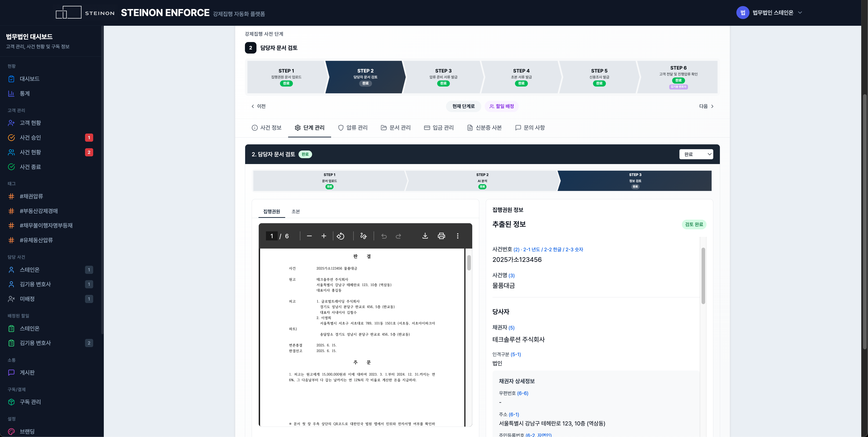
Task: Go to next step with 다음 chevron
Action: [706, 106]
